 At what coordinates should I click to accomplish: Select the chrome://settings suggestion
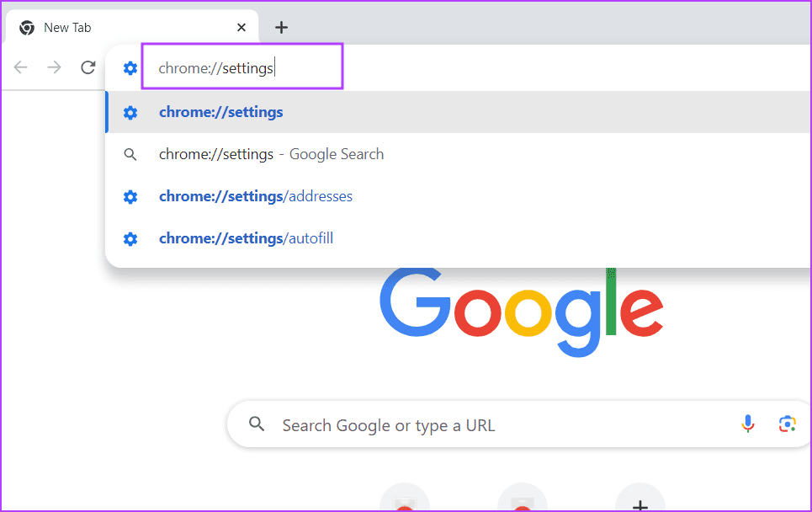[x=220, y=112]
